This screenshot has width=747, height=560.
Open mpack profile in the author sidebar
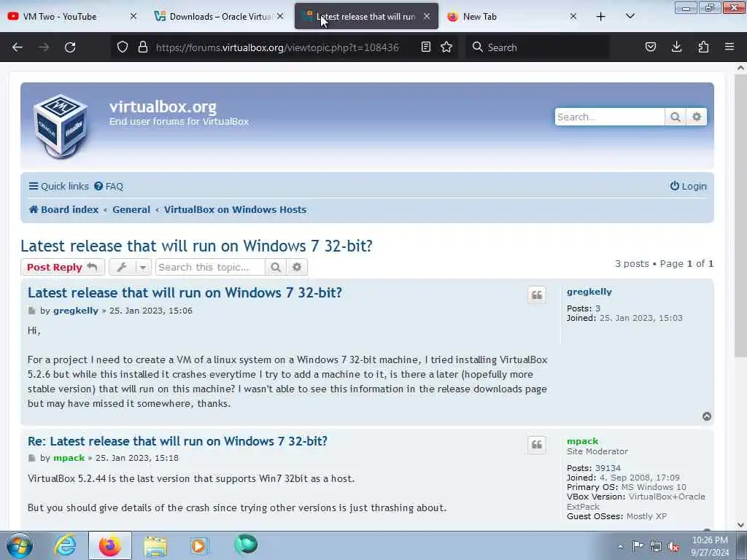click(x=582, y=441)
